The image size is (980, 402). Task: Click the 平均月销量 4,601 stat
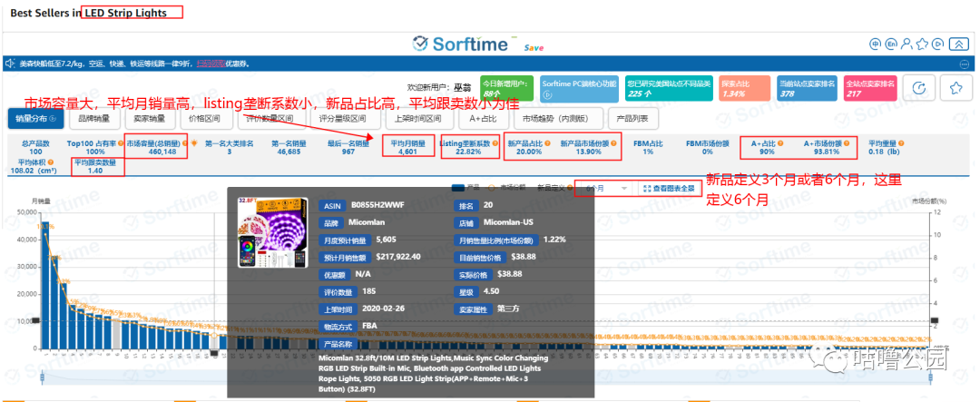click(408, 147)
